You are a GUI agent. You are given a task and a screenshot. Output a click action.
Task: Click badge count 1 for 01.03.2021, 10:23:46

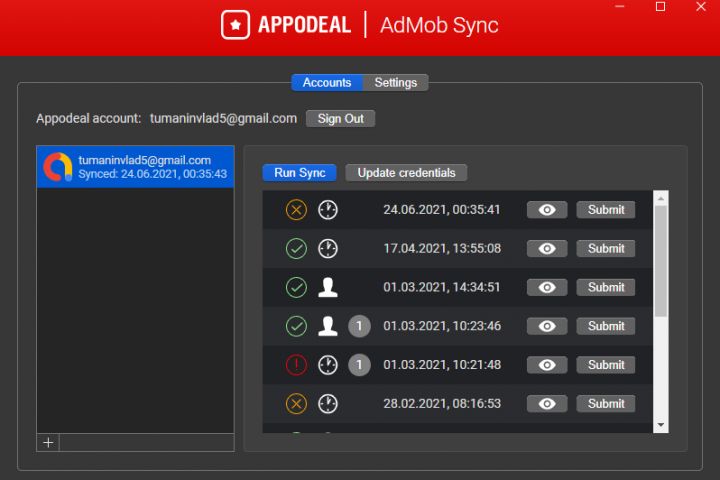(x=359, y=326)
